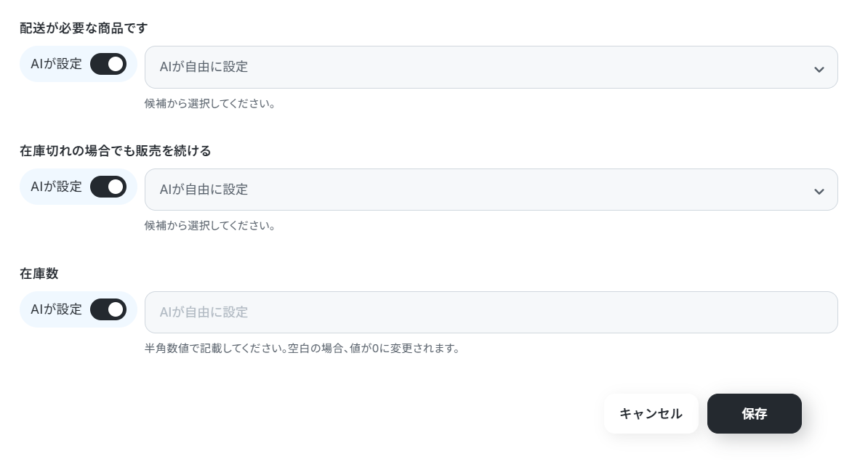Viewport: 868px width, 467px height.
Task: Open the 配送が必要な商品です dropdown
Action: [x=491, y=68]
